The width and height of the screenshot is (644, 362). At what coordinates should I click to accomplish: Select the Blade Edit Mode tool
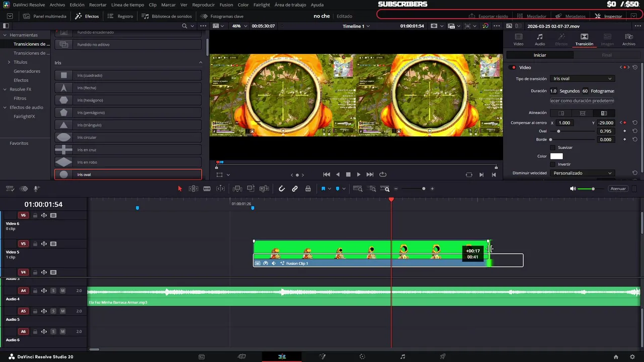(x=207, y=189)
